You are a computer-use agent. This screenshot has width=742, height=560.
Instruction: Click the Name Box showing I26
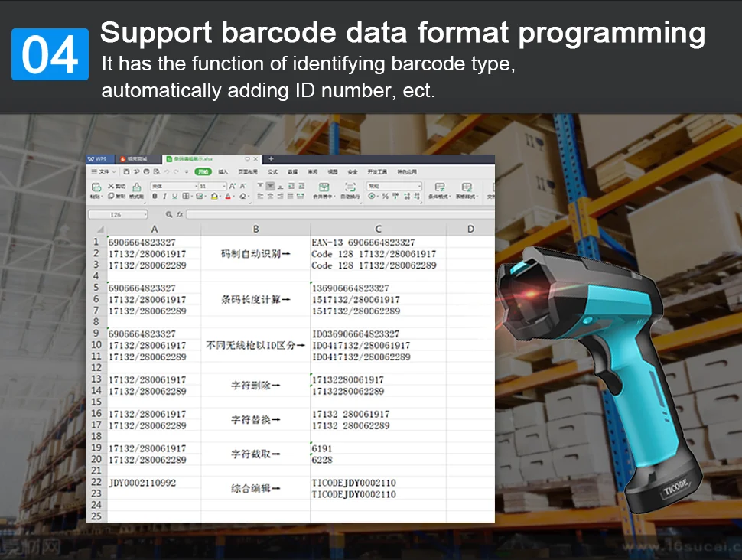click(118, 214)
